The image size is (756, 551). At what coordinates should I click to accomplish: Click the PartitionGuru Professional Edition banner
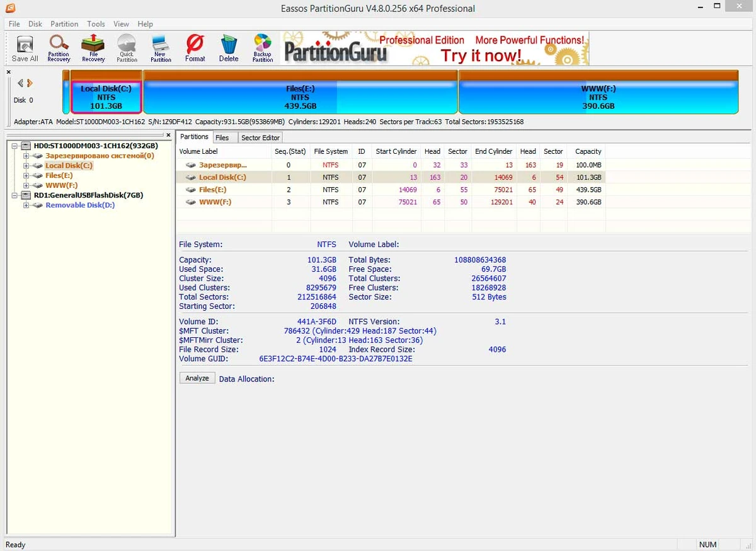click(435, 49)
